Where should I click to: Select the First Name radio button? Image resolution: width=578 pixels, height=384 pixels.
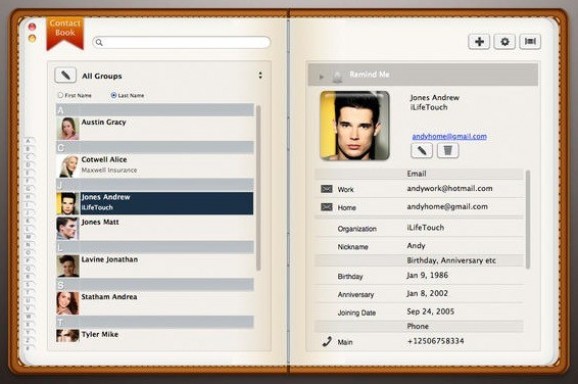[x=60, y=95]
